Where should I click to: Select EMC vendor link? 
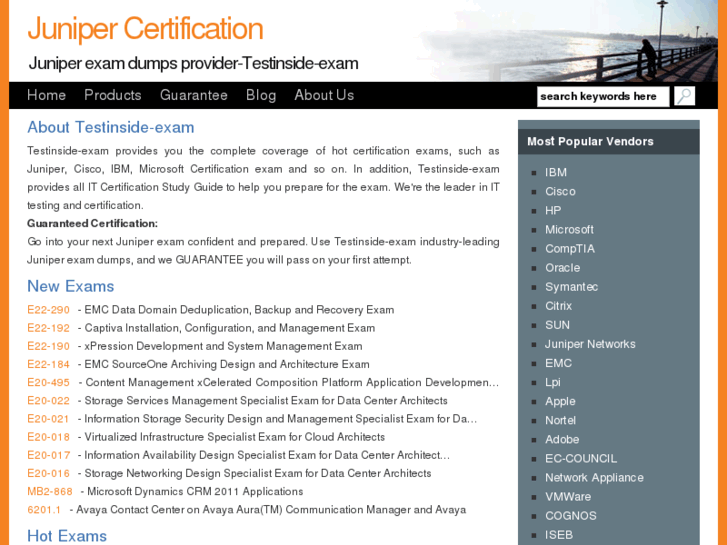558,363
